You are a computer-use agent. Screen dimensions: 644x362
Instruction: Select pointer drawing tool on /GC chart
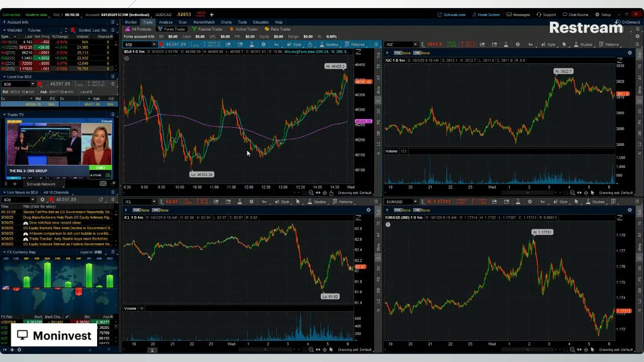pos(564,44)
